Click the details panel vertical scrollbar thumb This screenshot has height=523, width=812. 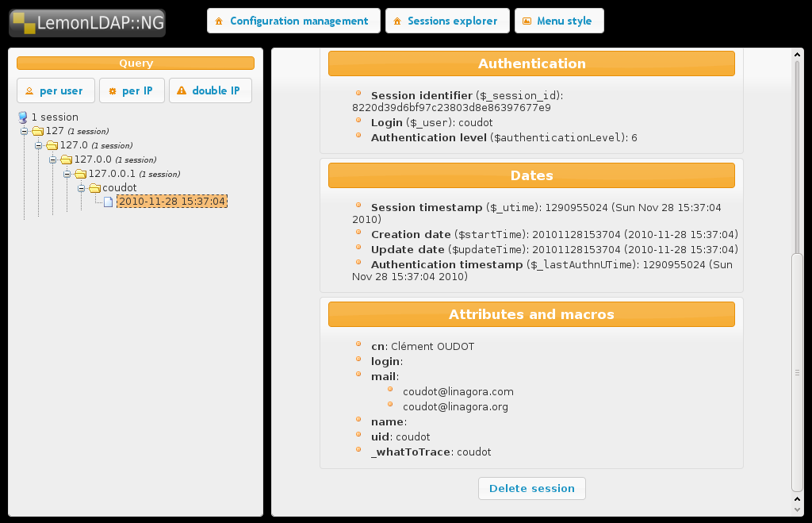click(x=797, y=372)
